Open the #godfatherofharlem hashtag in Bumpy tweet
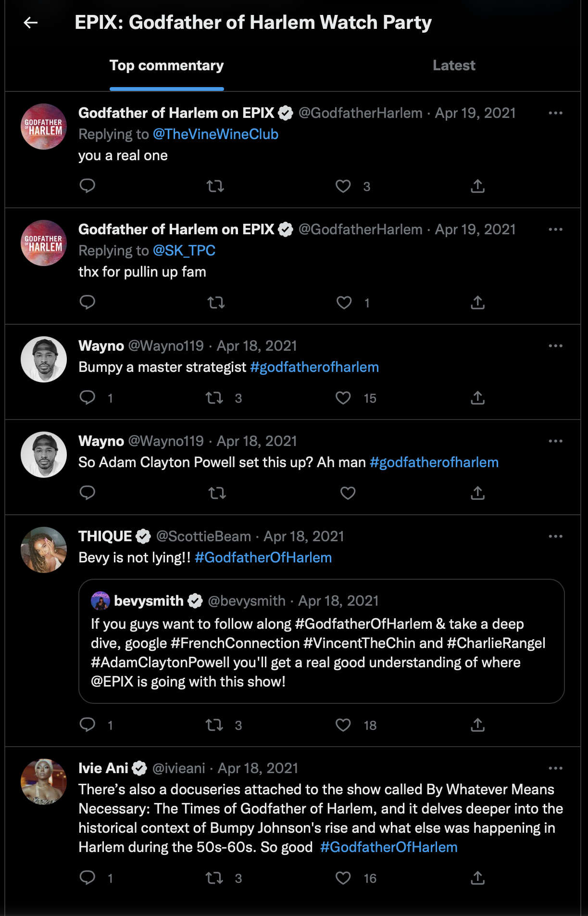The image size is (588, 916). (314, 367)
